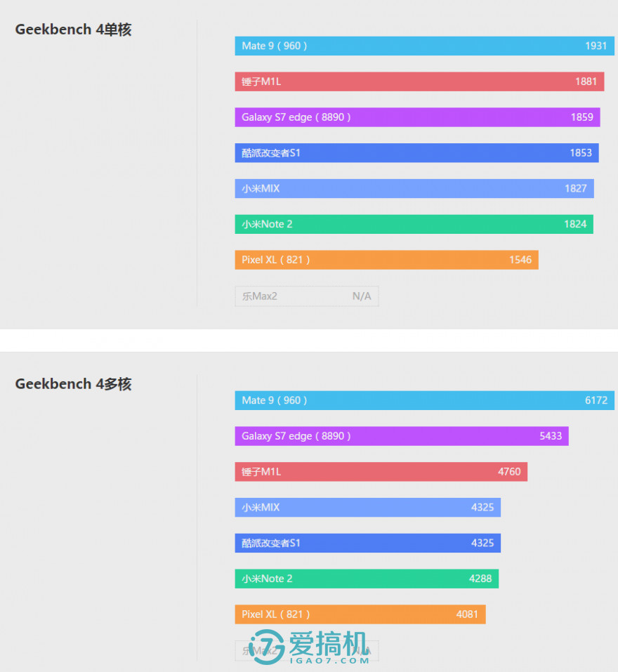Select the 酷派改变者S1 bar scoring 1853
The height and width of the screenshot is (672, 618).
pyautogui.click(x=416, y=152)
